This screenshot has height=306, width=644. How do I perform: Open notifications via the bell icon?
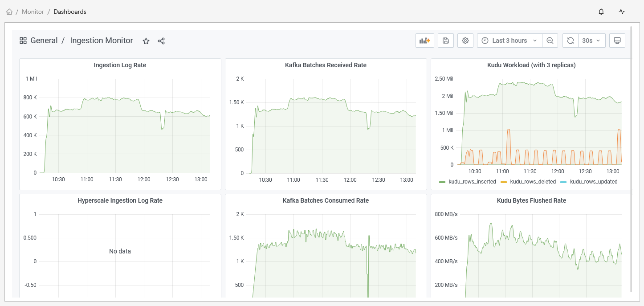point(601,12)
